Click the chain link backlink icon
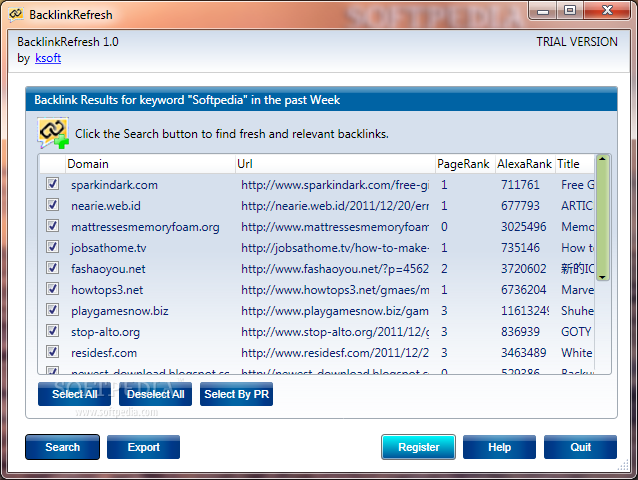This screenshot has height=480, width=638. click(x=53, y=133)
